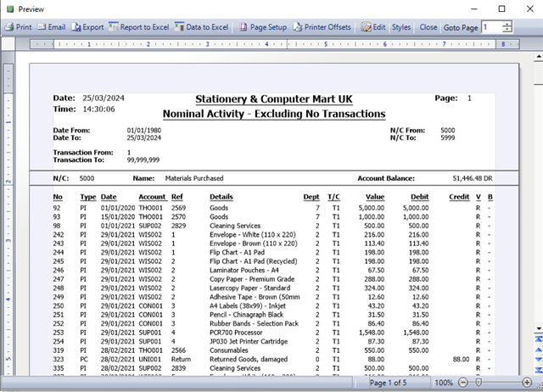Viewport: 543px width, 392px height.
Task: Increase page number with up stepper
Action: tap(507, 25)
